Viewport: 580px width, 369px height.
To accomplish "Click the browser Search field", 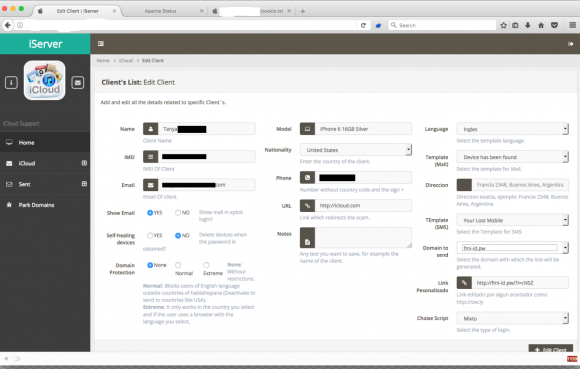I will (x=442, y=25).
